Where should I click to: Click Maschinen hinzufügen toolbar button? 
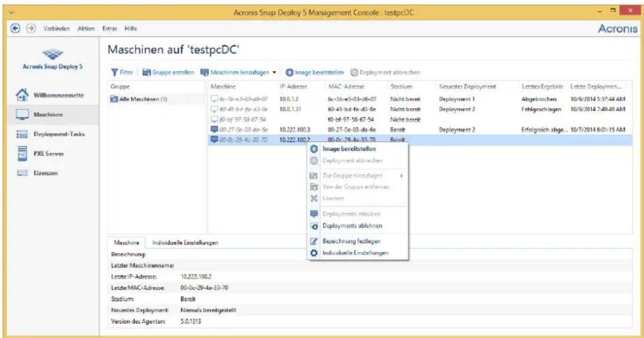(238, 72)
